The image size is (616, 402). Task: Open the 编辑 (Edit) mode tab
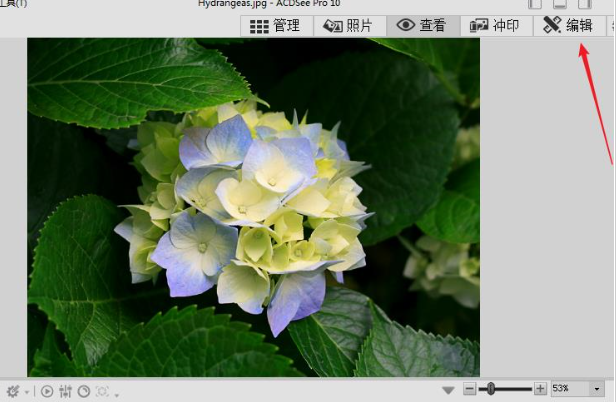[569, 26]
